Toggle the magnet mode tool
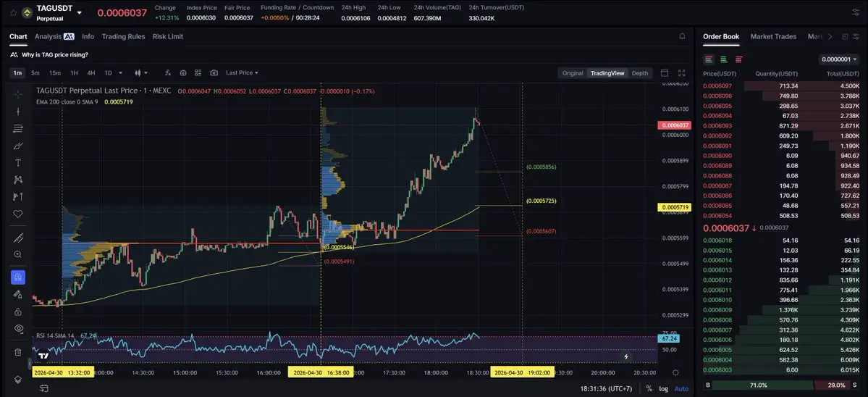Image resolution: width=868 pixels, height=397 pixels. coord(17,277)
